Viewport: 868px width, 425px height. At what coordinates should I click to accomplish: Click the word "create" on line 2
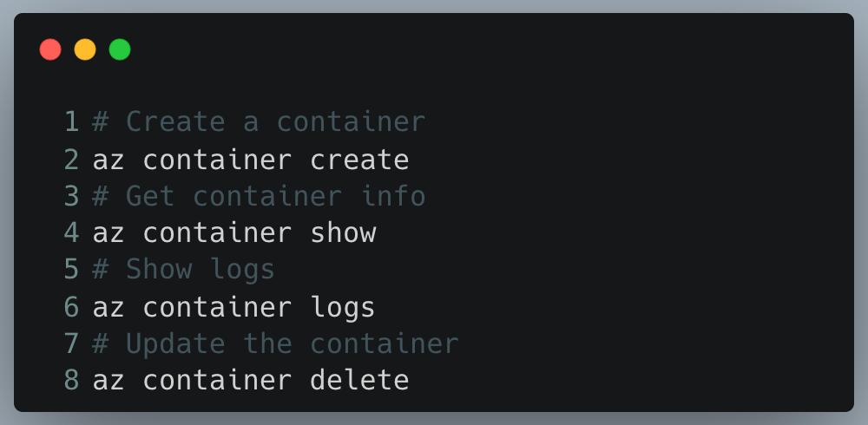pos(359,160)
